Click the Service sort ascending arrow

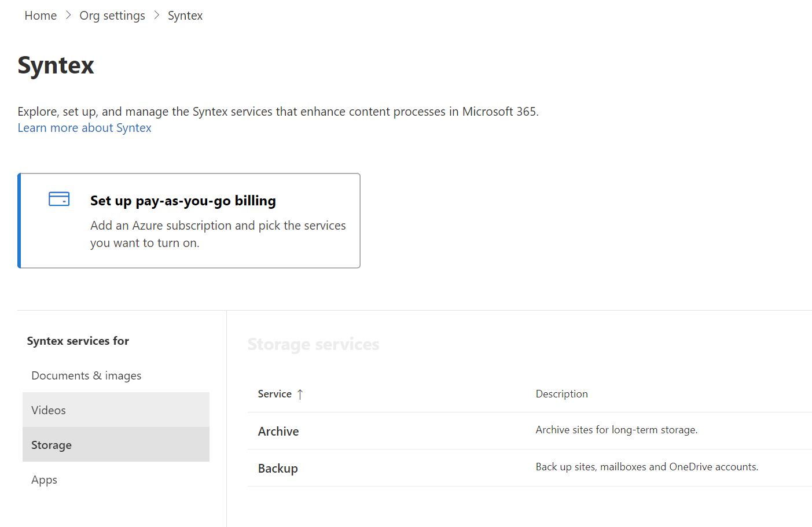tap(300, 395)
